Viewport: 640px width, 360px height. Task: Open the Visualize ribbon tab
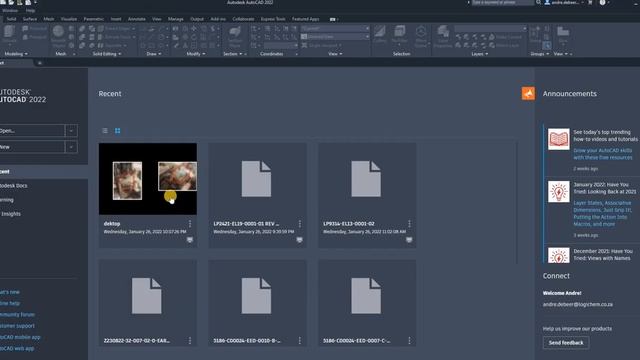coord(69,19)
